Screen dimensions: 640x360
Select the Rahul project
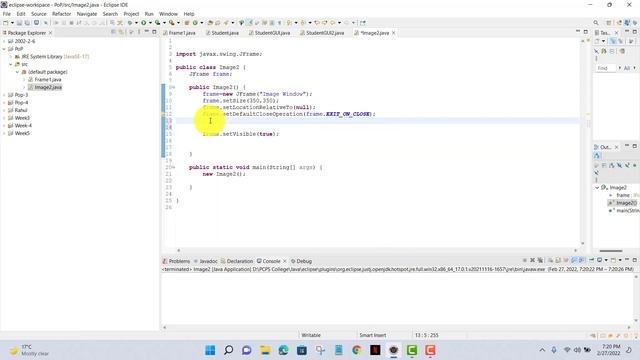pyautogui.click(x=21, y=110)
